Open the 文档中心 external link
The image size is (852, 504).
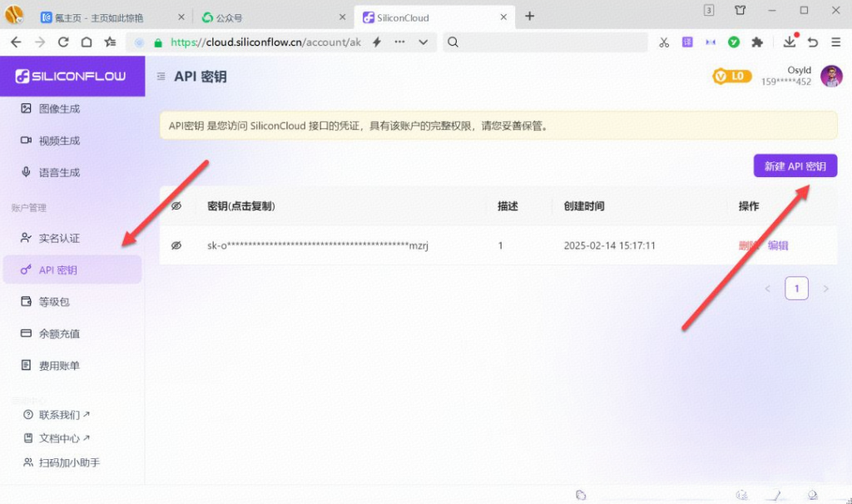click(57, 438)
